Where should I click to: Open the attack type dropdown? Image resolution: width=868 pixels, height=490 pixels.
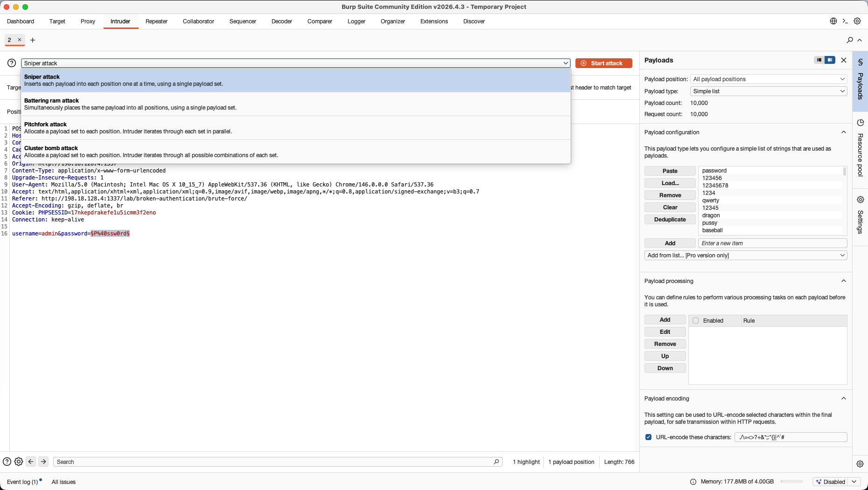(296, 63)
